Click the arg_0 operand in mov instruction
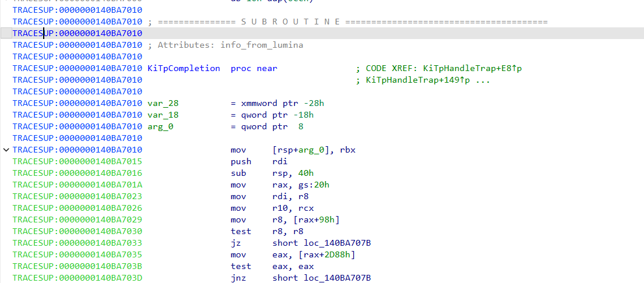This screenshot has height=283, width=644. 311,150
